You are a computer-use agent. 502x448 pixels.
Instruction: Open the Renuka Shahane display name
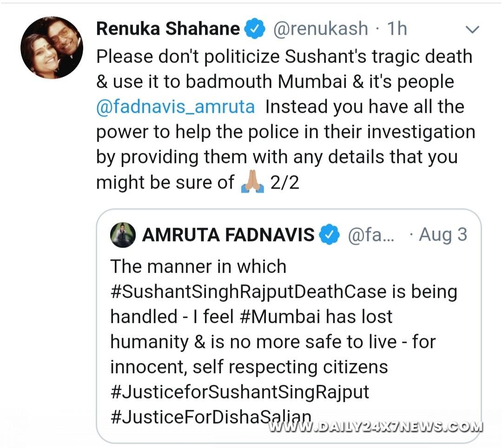tap(168, 29)
